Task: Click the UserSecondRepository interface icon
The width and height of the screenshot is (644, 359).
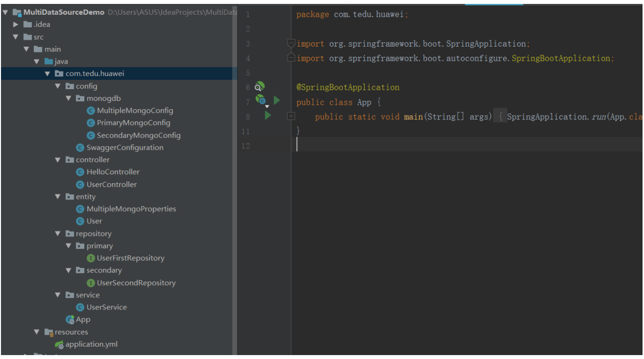Action: point(91,283)
